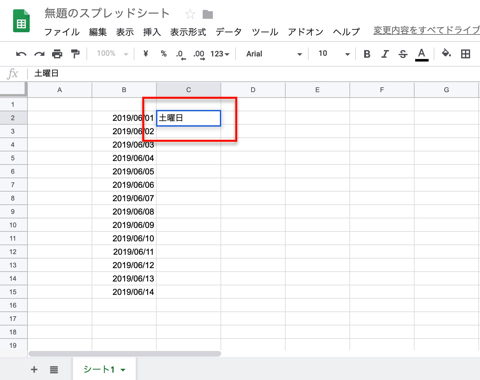Click cell with date 2019/06/07

[x=124, y=198]
